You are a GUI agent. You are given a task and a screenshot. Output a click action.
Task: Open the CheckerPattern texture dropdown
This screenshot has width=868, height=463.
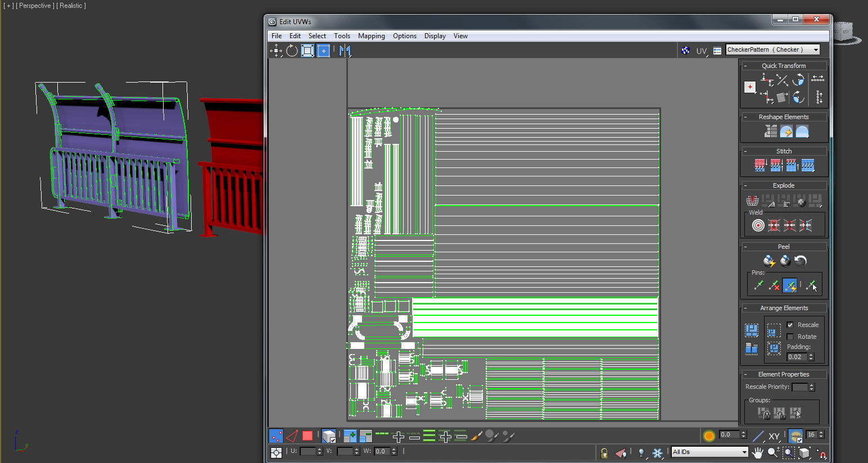pos(773,49)
